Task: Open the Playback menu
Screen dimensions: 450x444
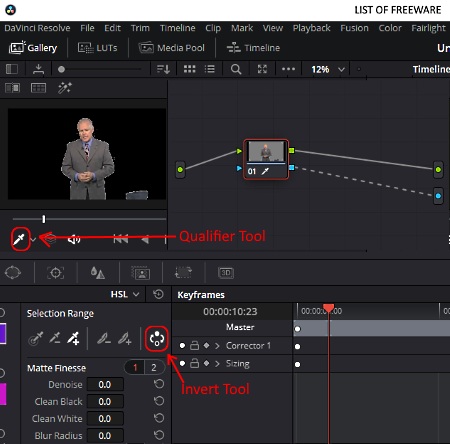Action: 311,28
